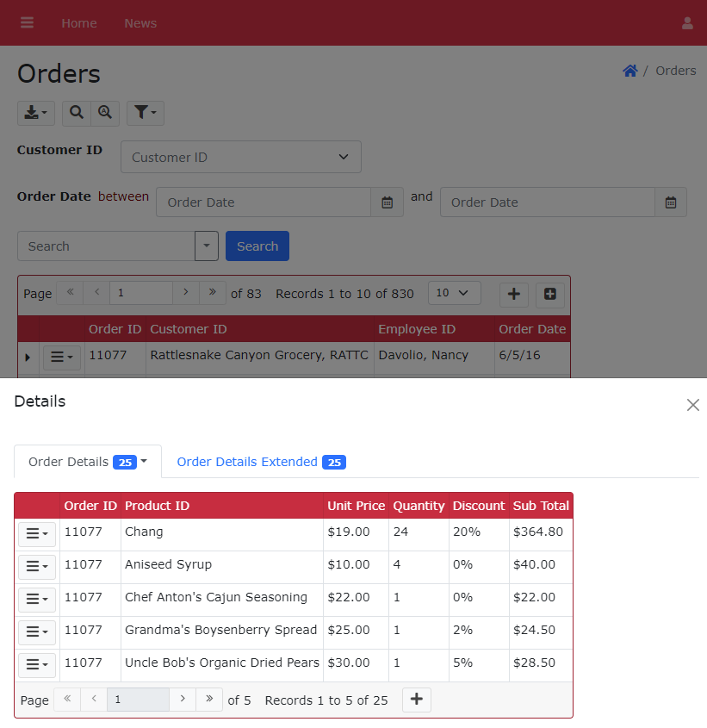Open the hamburger sidebar menu icon
This screenshot has width=707, height=728.
(x=27, y=22)
